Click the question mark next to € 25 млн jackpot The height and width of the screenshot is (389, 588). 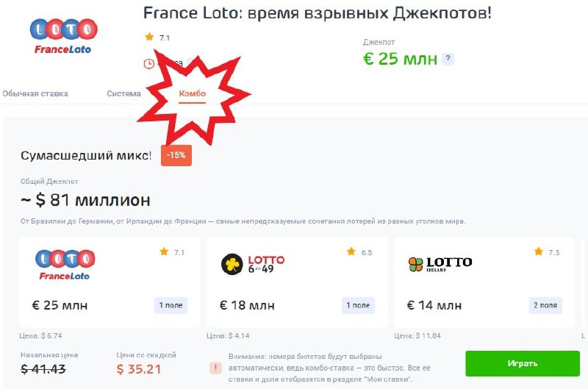pyautogui.click(x=448, y=59)
